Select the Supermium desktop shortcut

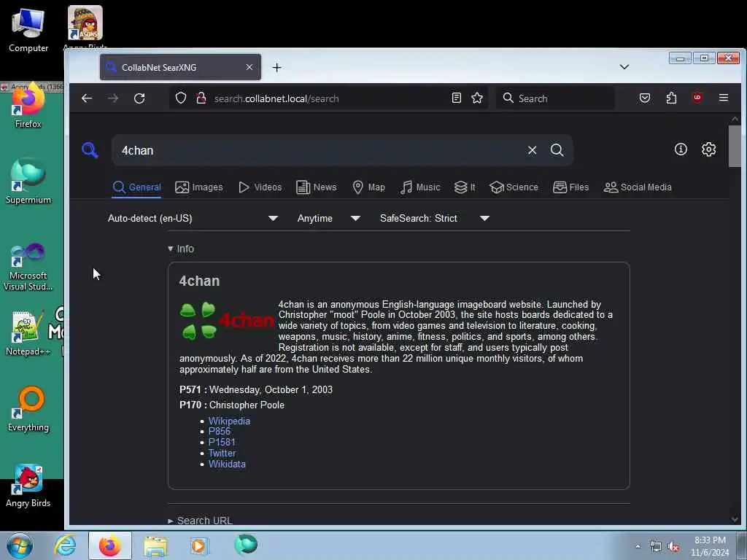click(28, 182)
